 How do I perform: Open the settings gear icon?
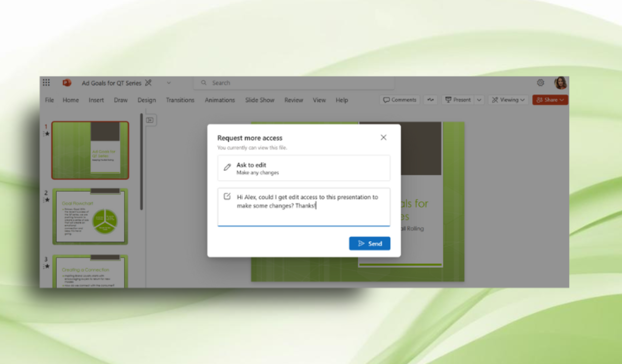(540, 83)
